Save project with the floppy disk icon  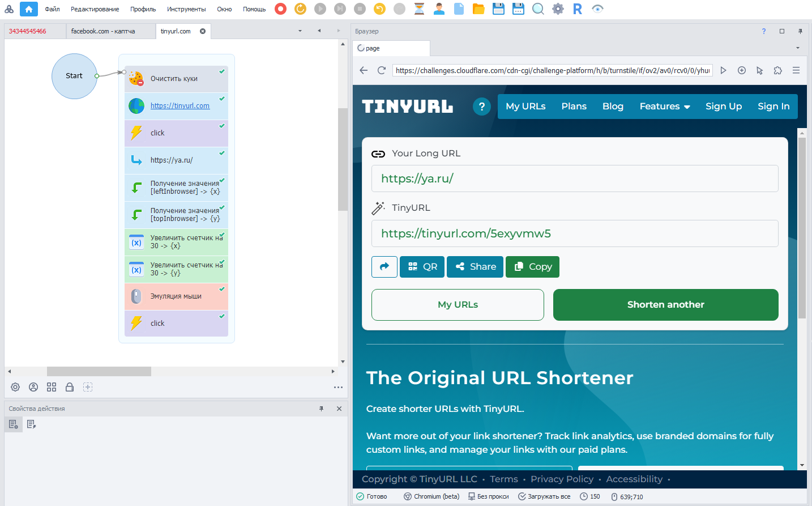click(498, 8)
